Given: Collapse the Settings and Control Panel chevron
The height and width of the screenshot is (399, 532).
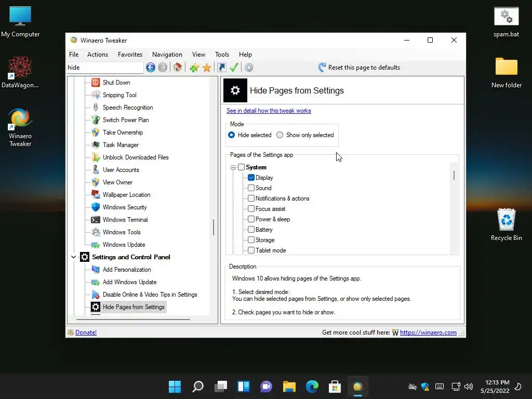Looking at the screenshot, I should point(73,257).
